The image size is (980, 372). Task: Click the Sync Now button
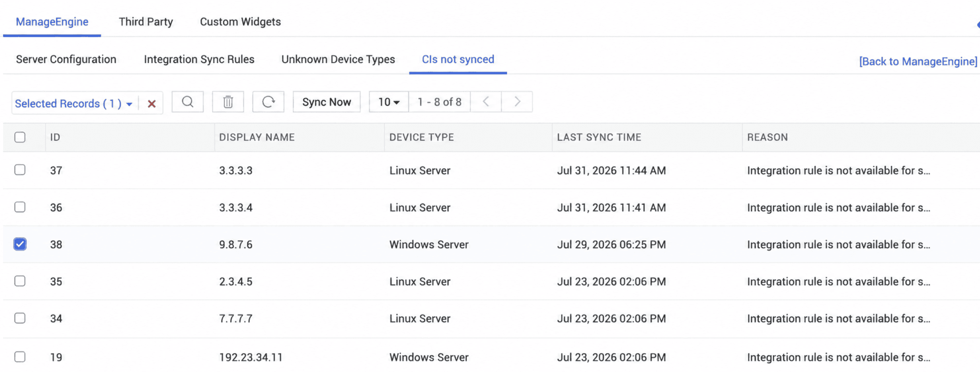(326, 102)
